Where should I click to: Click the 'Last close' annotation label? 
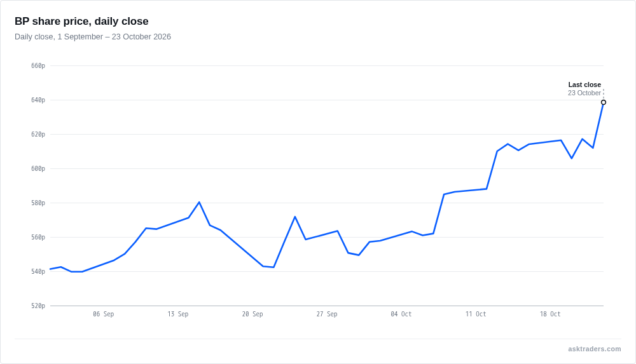click(584, 84)
